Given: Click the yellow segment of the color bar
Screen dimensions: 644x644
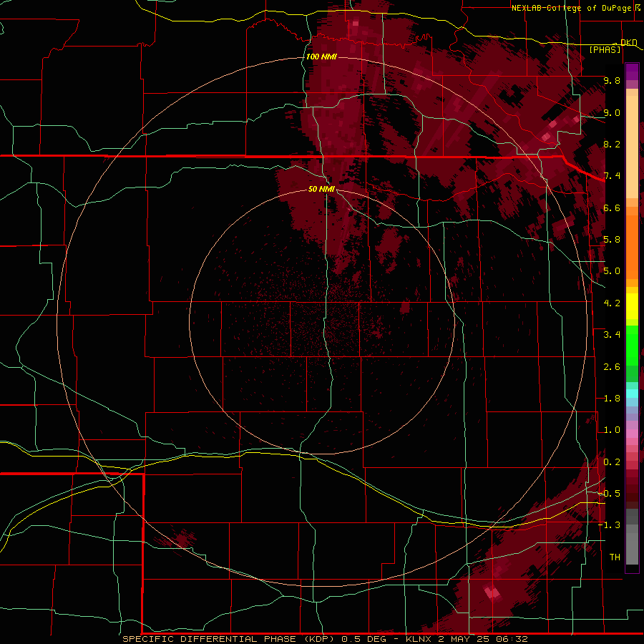Looking at the screenshot, I should (632, 306).
